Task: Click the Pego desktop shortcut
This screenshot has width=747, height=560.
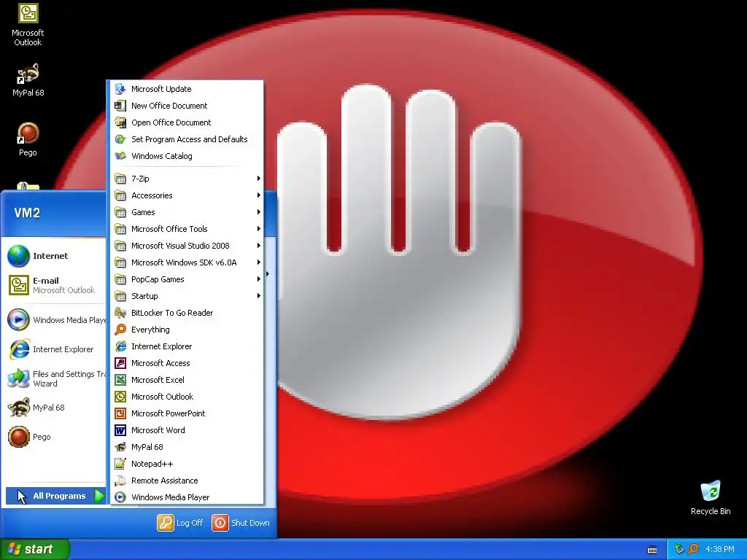Action: tap(28, 139)
